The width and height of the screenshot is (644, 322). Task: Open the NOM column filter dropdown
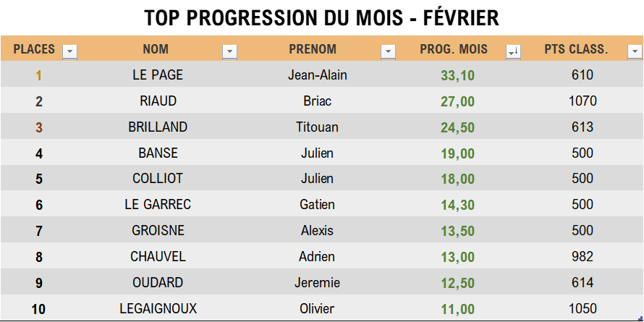[229, 52]
